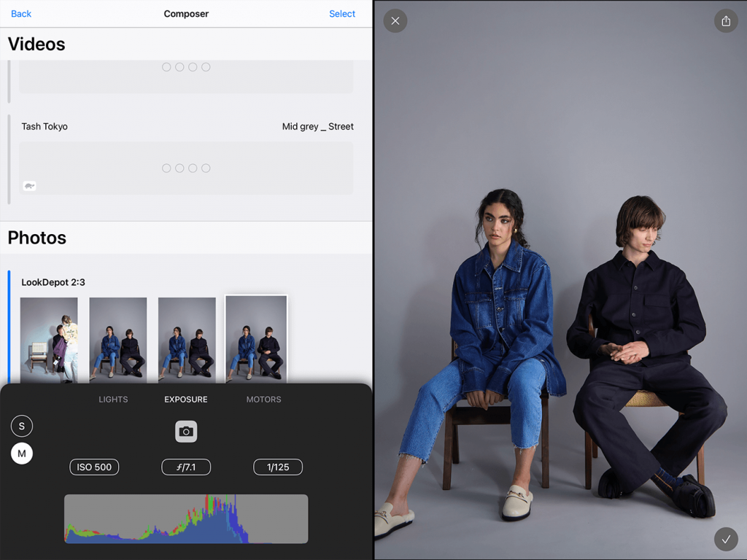The width and height of the screenshot is (747, 560).
Task: Go Back from Composer
Action: 21,14
